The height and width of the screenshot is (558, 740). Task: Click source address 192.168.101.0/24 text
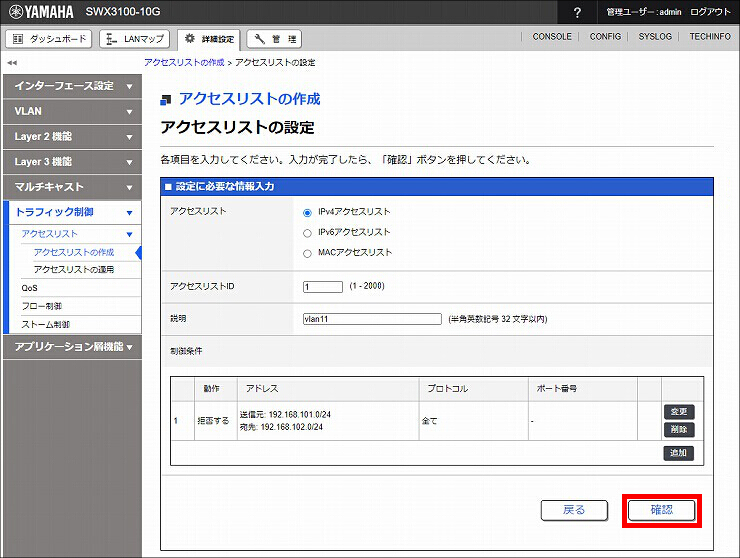click(300, 414)
